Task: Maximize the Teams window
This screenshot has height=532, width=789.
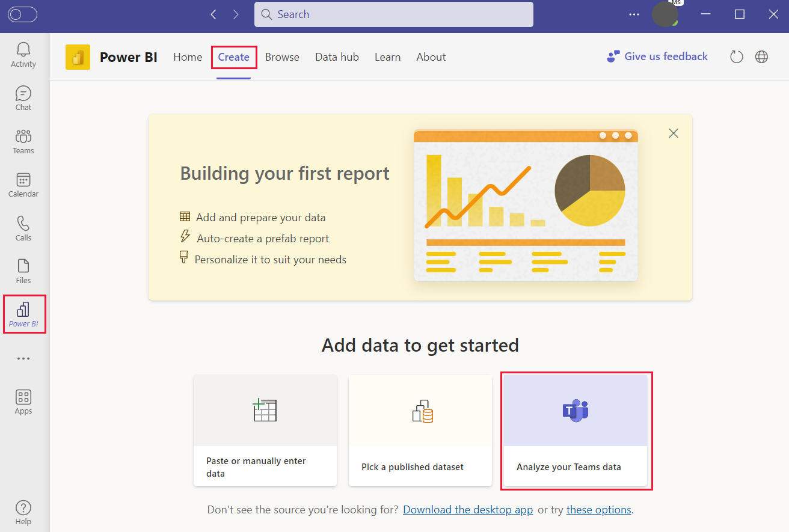Action: click(x=740, y=14)
